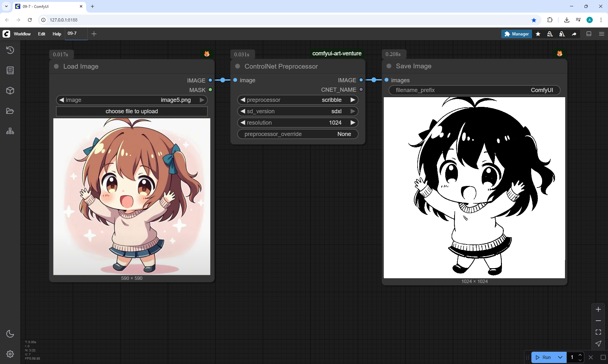The height and width of the screenshot is (364, 608).
Task: Open the workflows folder sidebar icon
Action: pyautogui.click(x=10, y=111)
